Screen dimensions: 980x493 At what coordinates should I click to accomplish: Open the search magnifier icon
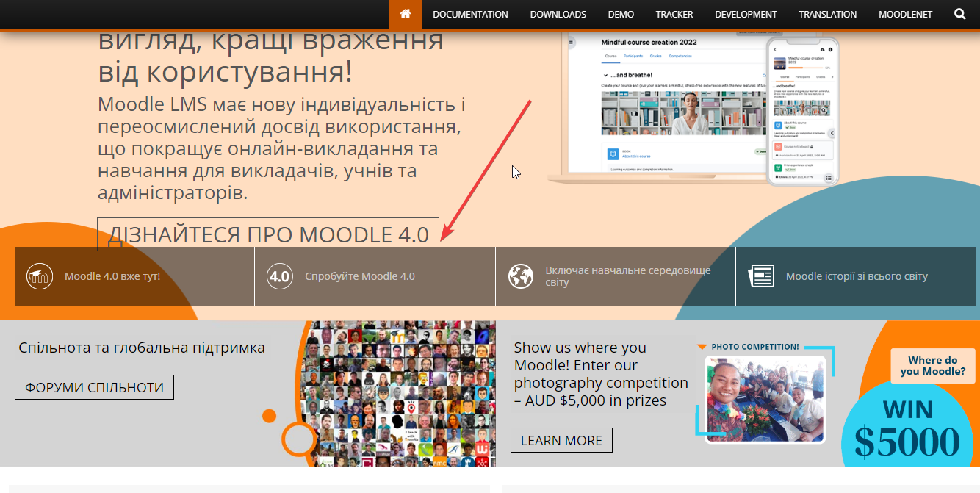point(960,14)
